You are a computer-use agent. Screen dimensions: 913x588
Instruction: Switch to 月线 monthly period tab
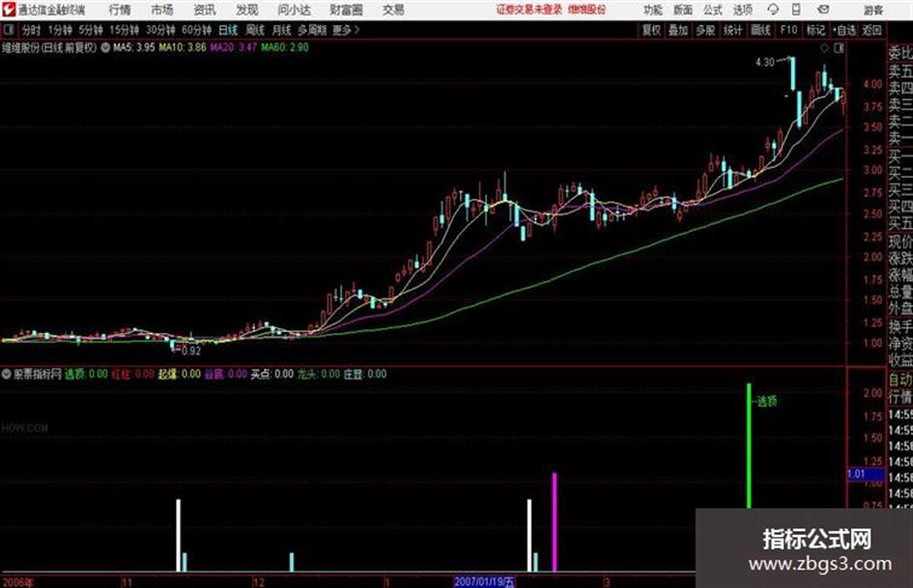click(x=282, y=30)
